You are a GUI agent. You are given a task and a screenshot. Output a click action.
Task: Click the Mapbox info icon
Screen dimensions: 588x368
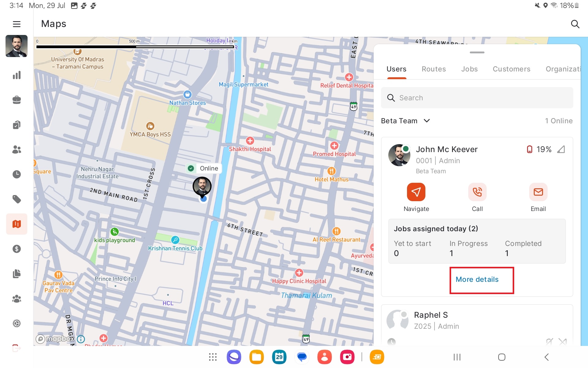tap(81, 339)
